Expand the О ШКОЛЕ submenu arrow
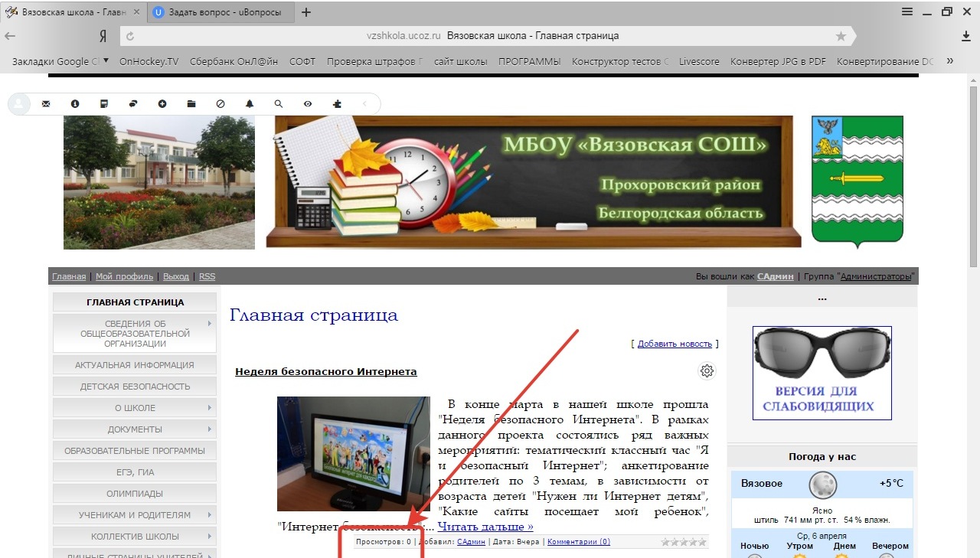 click(x=209, y=408)
